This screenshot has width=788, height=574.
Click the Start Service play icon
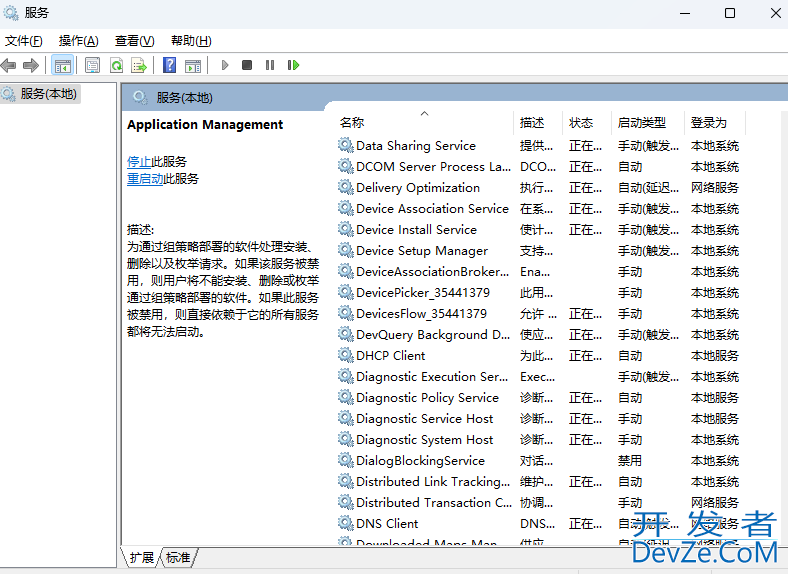225,65
